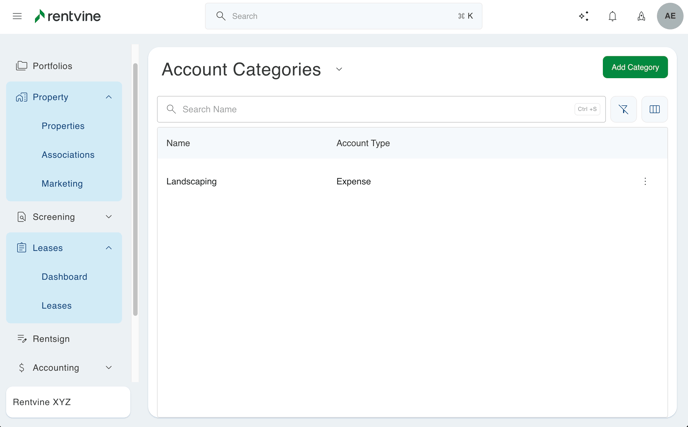Clear filters using the filter icon
The height and width of the screenshot is (427, 688).
click(623, 109)
